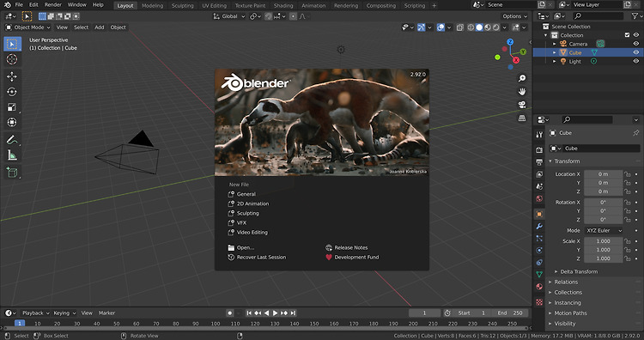Open the XYZ Euler rotation mode dropdown

(604, 231)
